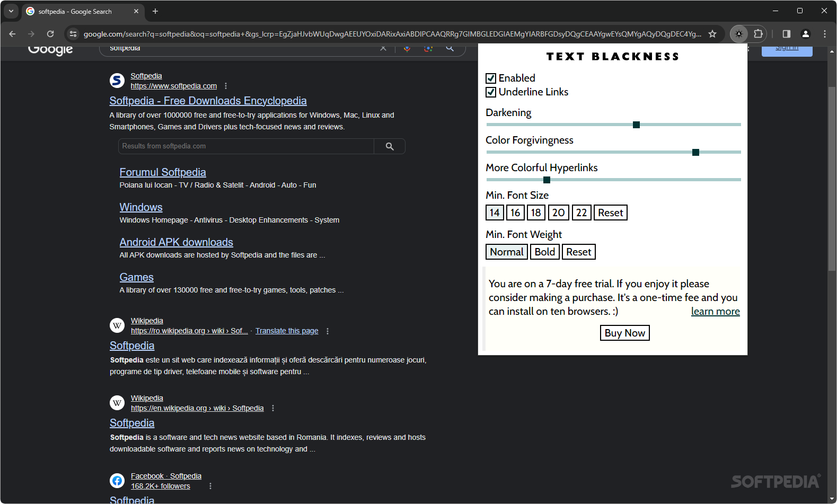Set minimum font size to 16
The width and height of the screenshot is (837, 504).
pyautogui.click(x=515, y=213)
